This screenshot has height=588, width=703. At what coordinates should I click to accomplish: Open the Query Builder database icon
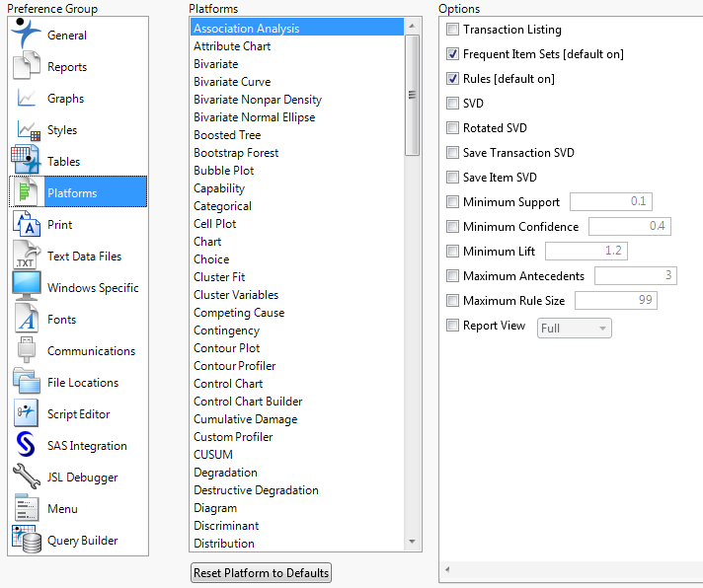point(26,540)
